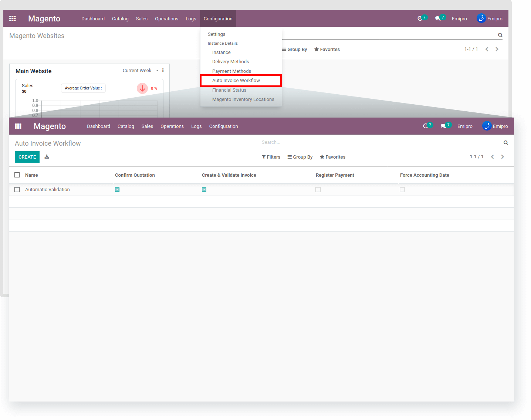531x420 pixels.
Task: Select the Automatic Validation row checkbox
Action: tap(17, 190)
